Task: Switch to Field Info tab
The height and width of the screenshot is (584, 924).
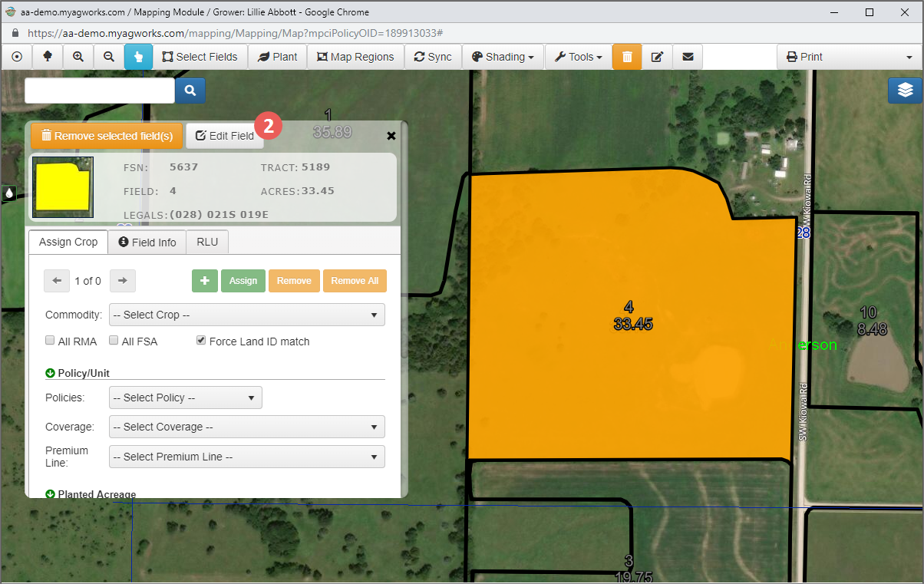Action: click(147, 242)
